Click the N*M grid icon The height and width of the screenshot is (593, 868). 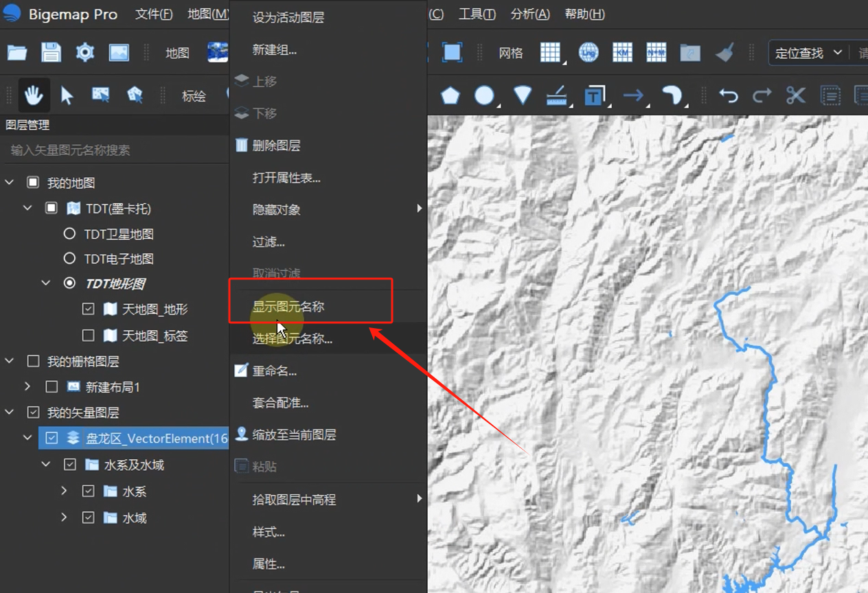tap(656, 53)
